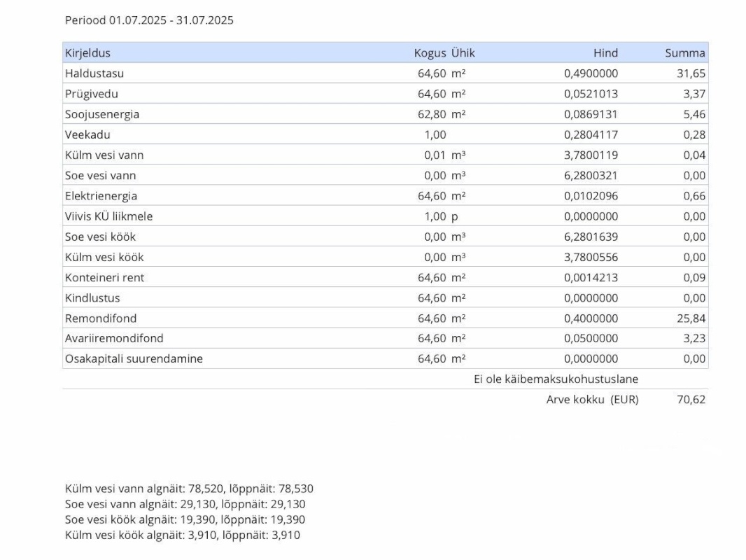The width and height of the screenshot is (746, 560).
Task: Click the Arve kokku total 70,62
Action: tap(691, 400)
